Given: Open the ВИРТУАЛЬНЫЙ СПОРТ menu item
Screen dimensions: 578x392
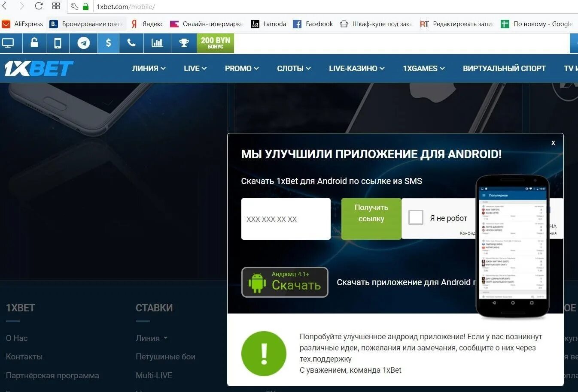Looking at the screenshot, I should pyautogui.click(x=504, y=68).
